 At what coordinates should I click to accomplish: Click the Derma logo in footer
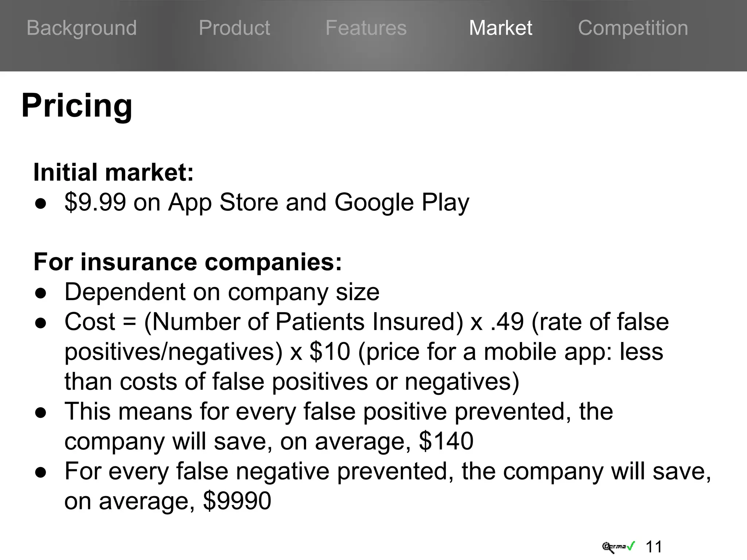point(618,547)
